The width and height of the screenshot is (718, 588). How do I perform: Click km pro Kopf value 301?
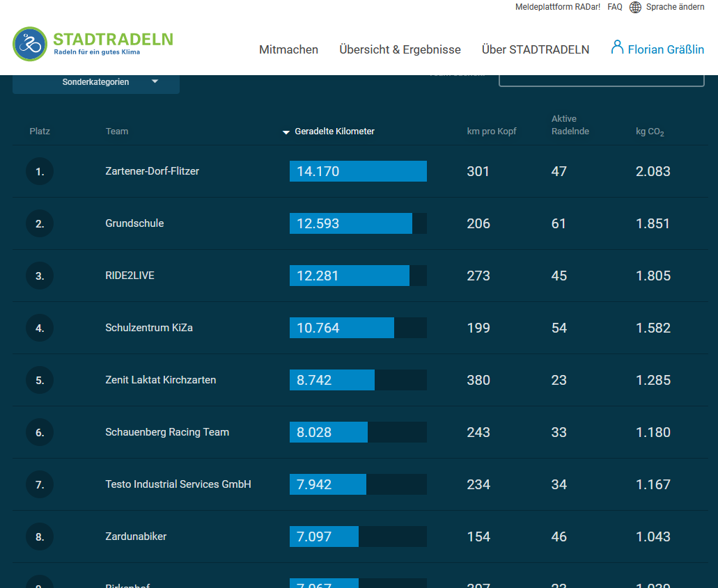tap(478, 171)
